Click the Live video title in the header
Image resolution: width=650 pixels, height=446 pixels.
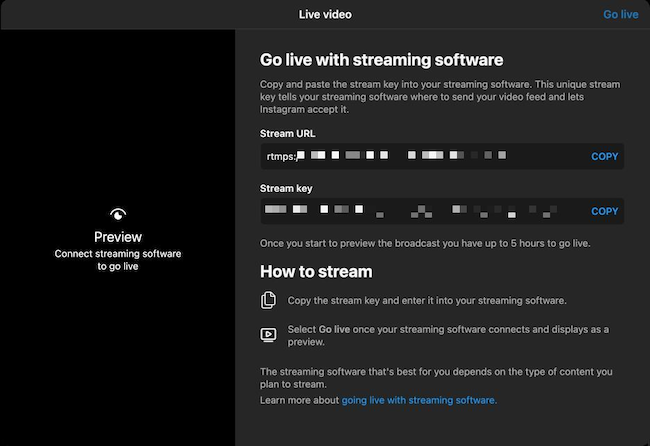(325, 14)
